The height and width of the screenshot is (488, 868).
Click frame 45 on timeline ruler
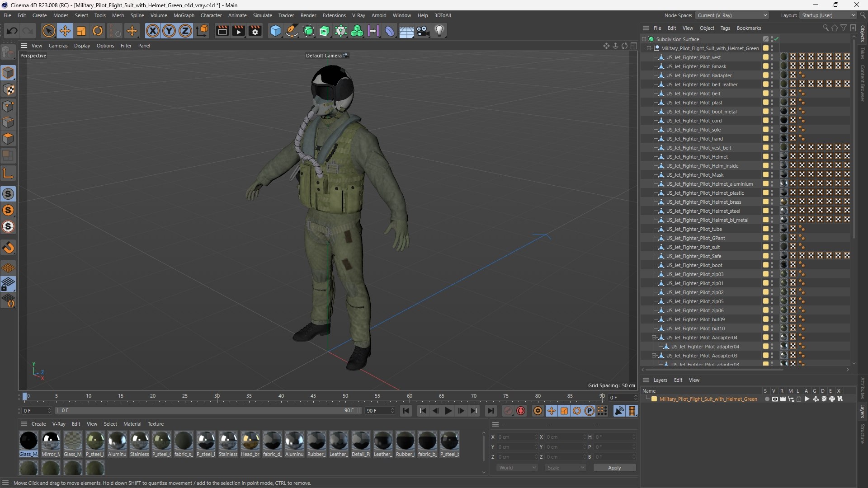(313, 396)
